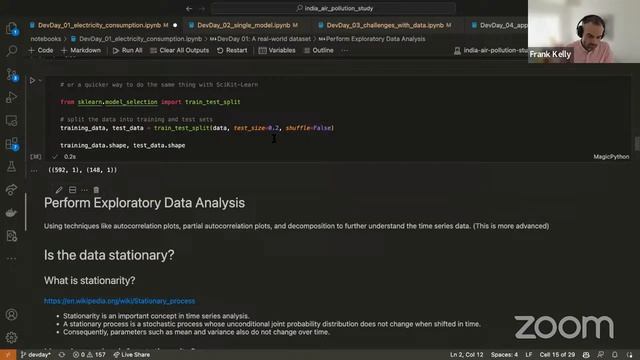Open notifications bell in status bar
Screen dimensions: 640x360
pos(614,355)
